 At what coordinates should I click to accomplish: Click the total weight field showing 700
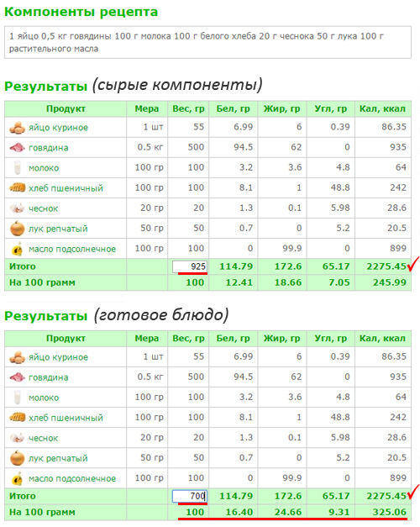(190, 496)
